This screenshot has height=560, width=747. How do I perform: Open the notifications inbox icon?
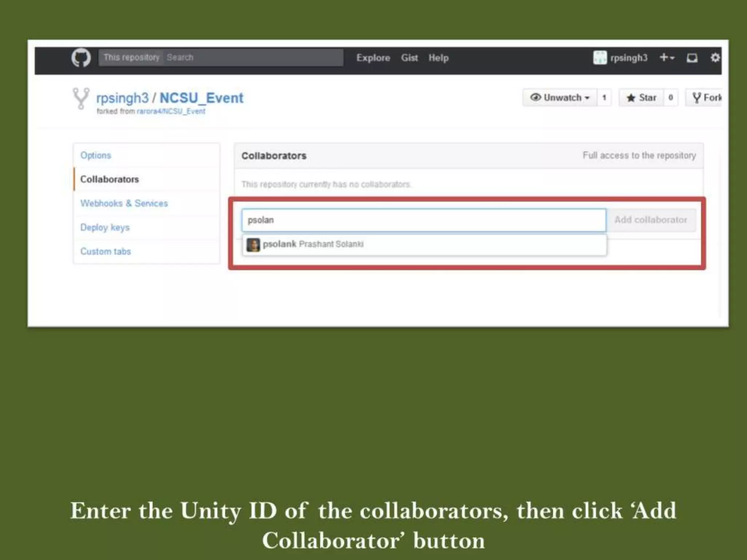692,58
